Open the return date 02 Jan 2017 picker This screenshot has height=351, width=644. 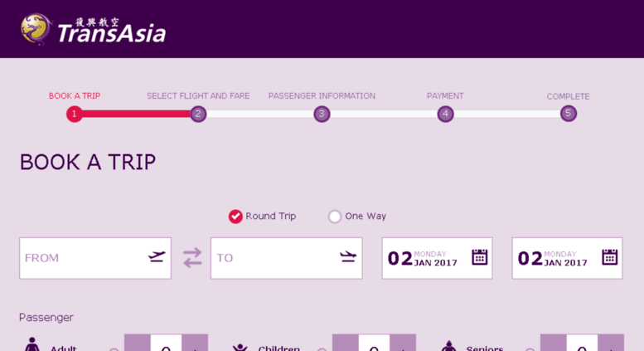click(567, 258)
